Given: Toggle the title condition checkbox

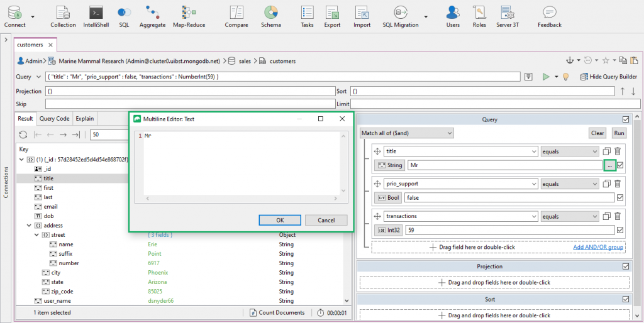Looking at the screenshot, I should click(x=620, y=165).
